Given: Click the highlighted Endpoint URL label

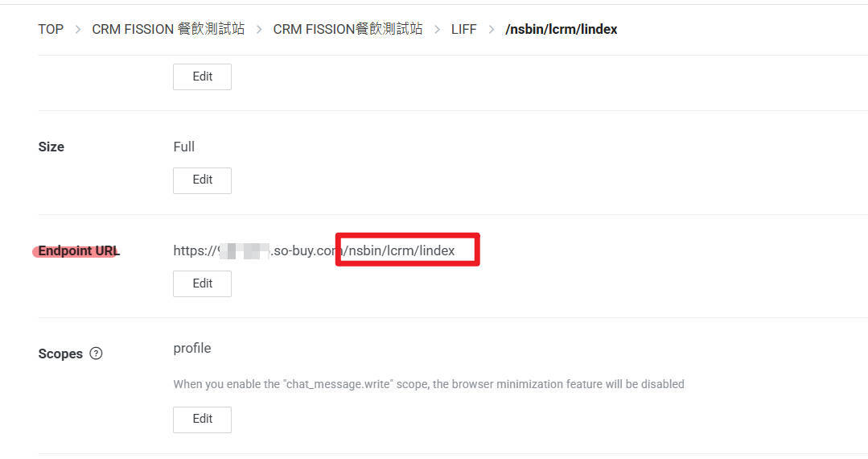Looking at the screenshot, I should 79,251.
